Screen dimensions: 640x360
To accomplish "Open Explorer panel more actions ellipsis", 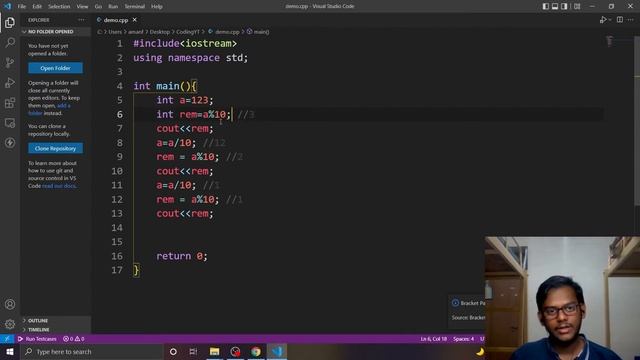I will tap(81, 20).
